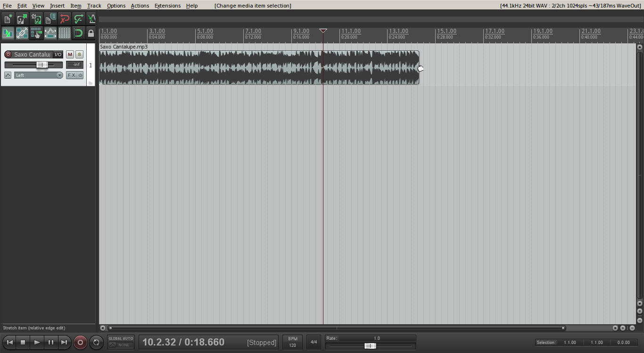This screenshot has width=644, height=353.
Task: Arm Saxo Cantalupe track for recording
Action: point(8,55)
